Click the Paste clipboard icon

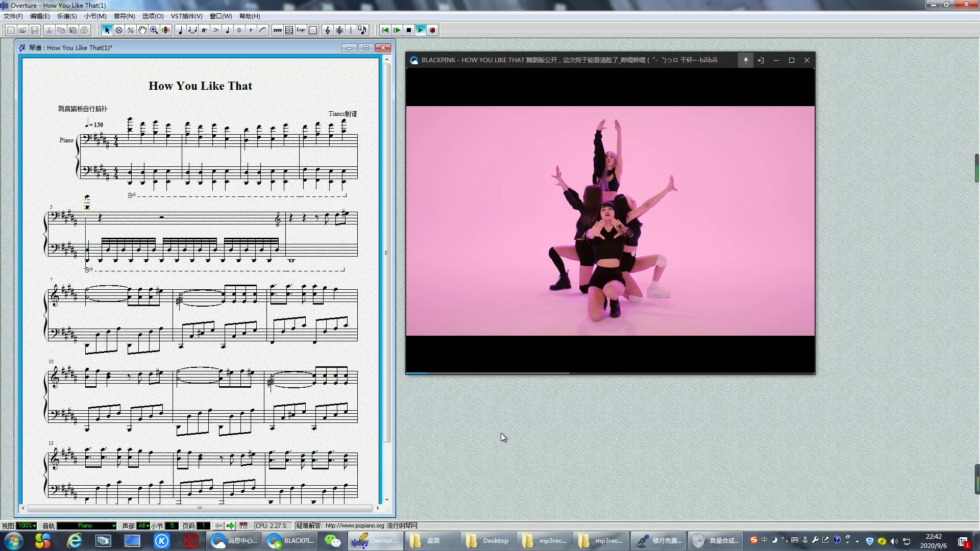point(72,30)
